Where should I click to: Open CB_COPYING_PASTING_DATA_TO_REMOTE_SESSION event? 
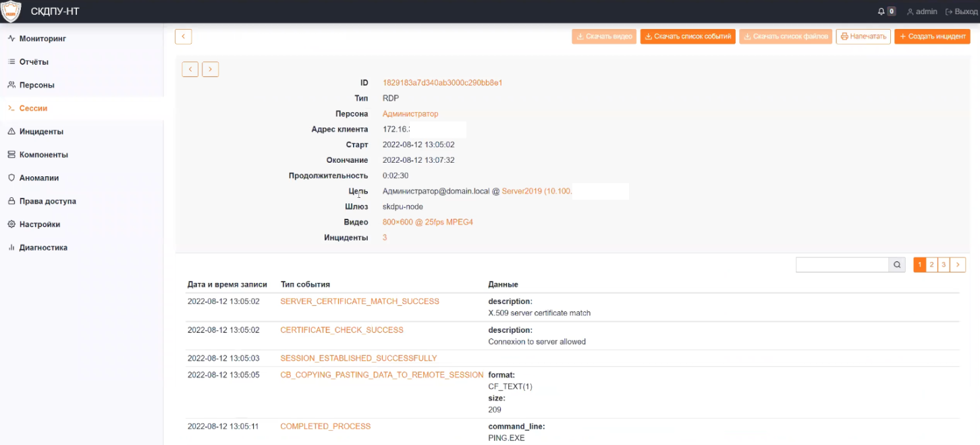point(381,375)
